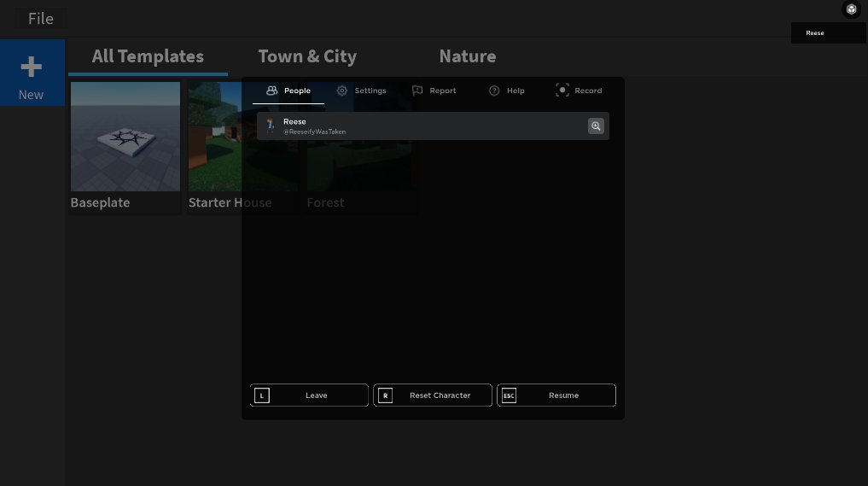Click the plus icon above New
The height and width of the screenshot is (486, 868).
[31, 67]
